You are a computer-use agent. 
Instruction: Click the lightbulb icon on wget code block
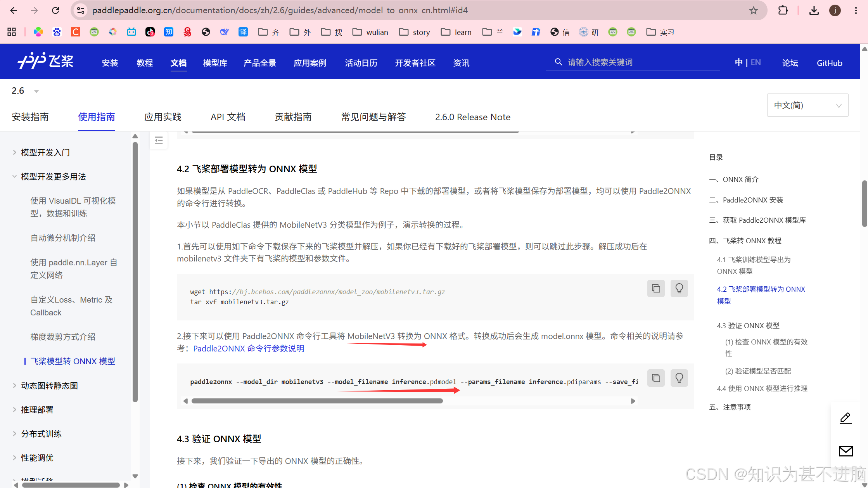tap(679, 289)
